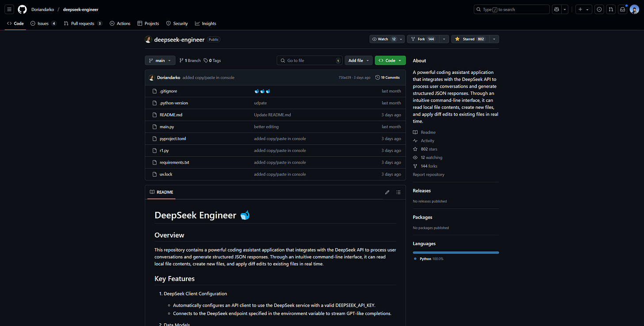
Task: Open the requirements.txt file
Action: point(174,162)
